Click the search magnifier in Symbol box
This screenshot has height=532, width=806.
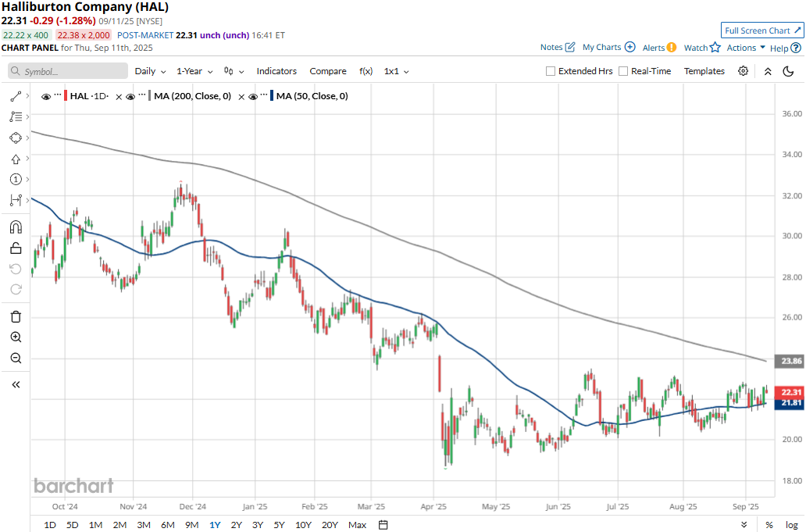click(x=16, y=71)
